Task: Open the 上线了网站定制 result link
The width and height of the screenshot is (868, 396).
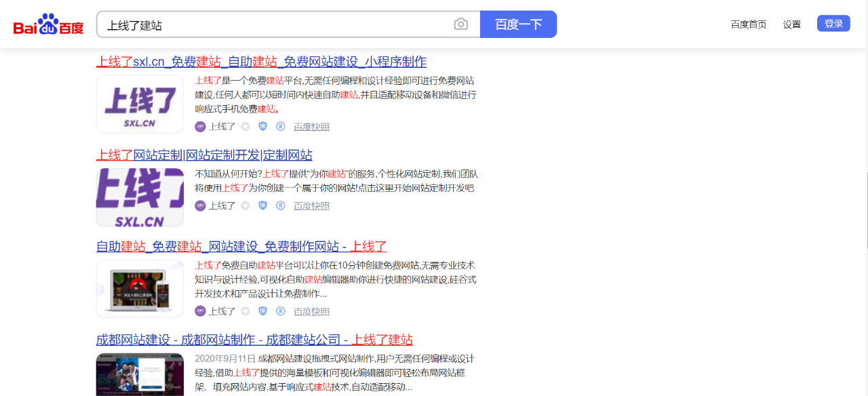Action: (203, 155)
